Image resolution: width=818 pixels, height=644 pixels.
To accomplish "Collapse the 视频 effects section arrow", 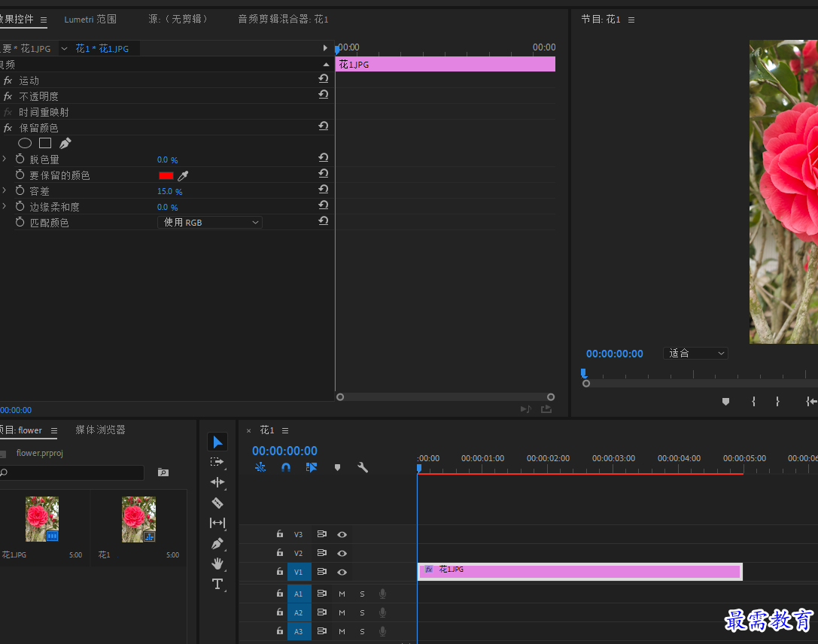I will pyautogui.click(x=326, y=65).
